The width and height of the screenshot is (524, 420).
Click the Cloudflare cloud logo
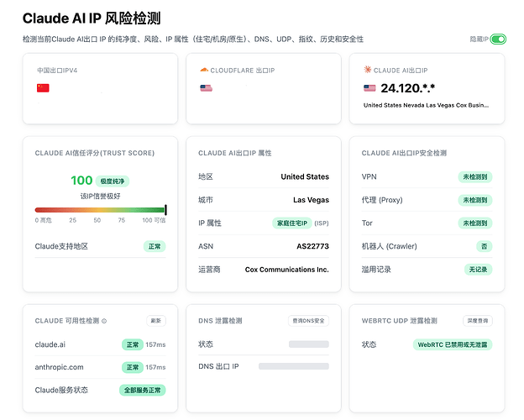click(x=204, y=70)
